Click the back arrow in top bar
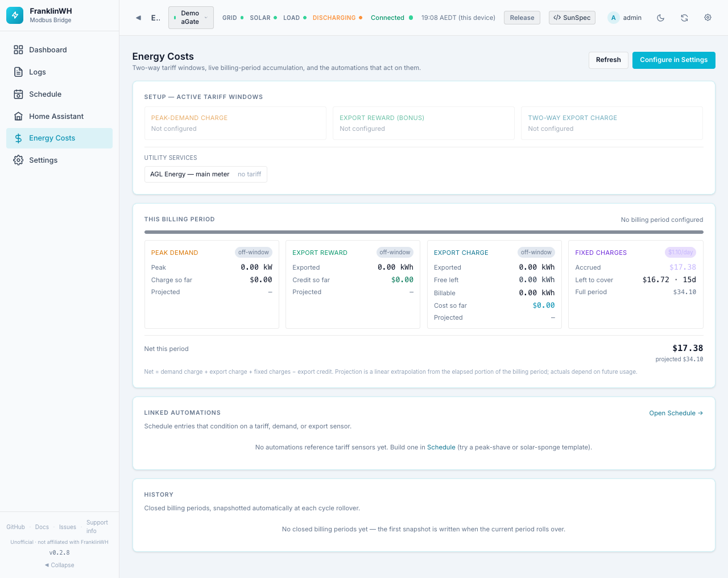 click(x=138, y=18)
